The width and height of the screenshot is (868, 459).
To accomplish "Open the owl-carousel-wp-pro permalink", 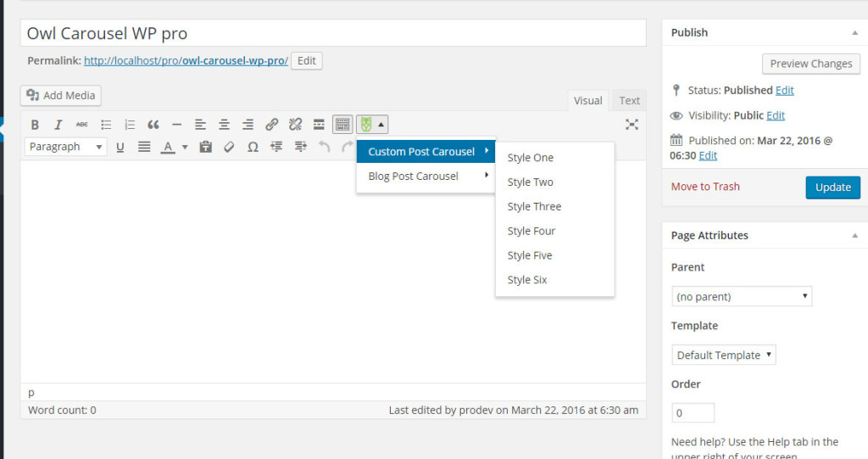I will [186, 60].
